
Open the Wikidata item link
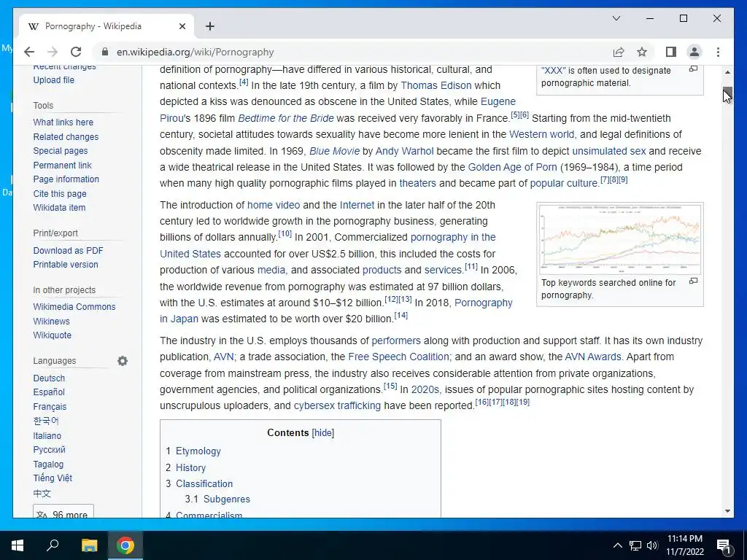click(59, 208)
